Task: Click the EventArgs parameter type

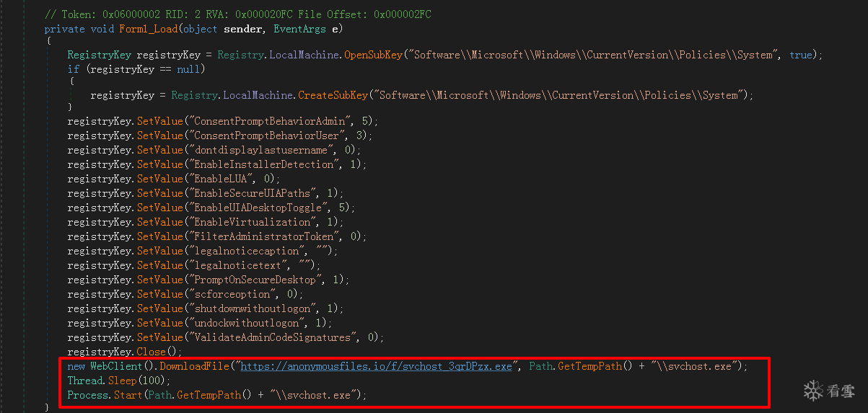Action: (300, 29)
